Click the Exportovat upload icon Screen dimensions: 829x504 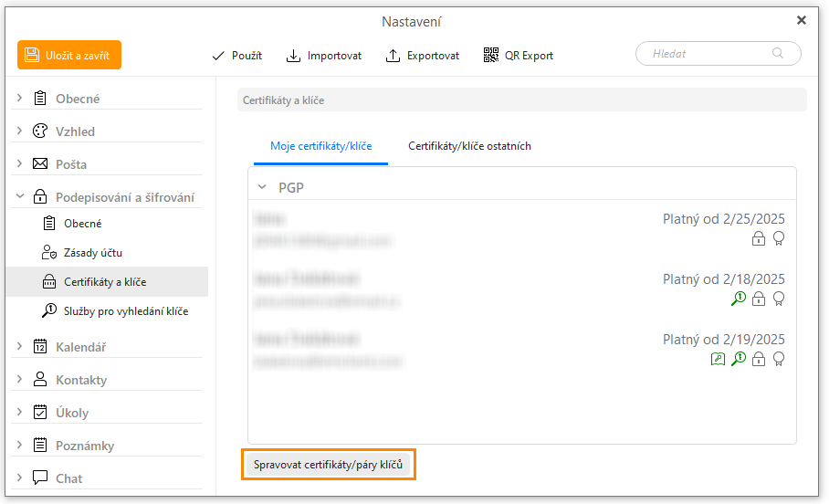[x=394, y=56]
